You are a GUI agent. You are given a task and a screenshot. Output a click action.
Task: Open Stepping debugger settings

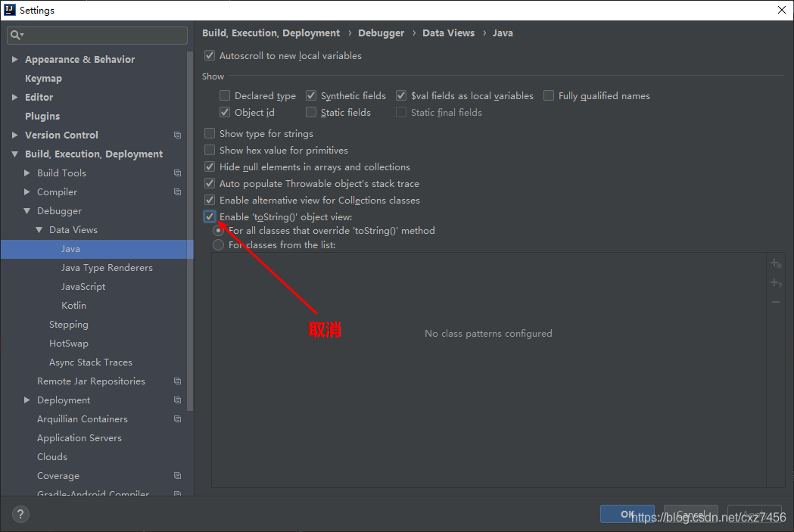[x=68, y=325]
